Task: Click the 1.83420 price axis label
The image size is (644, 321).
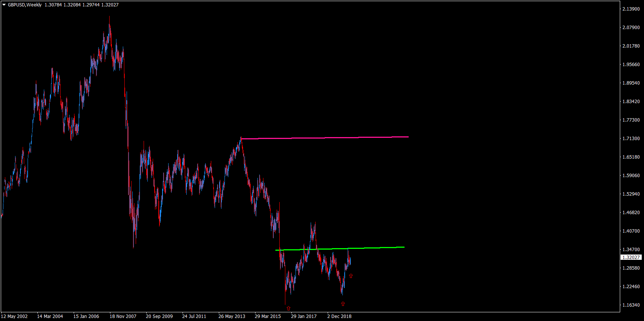Action: click(631, 102)
